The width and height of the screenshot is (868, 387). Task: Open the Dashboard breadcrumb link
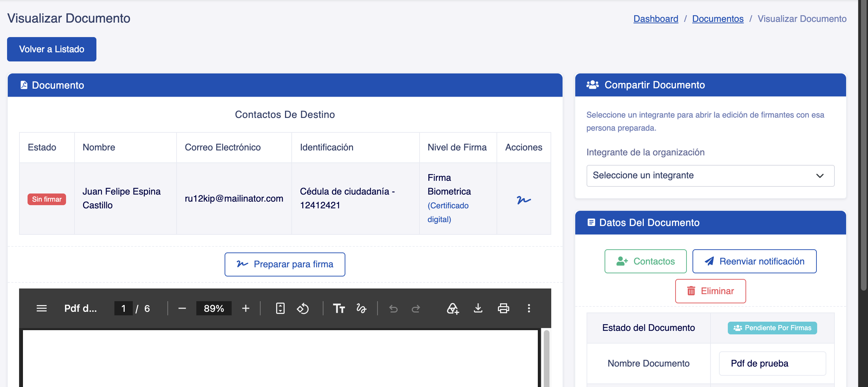[x=656, y=19]
